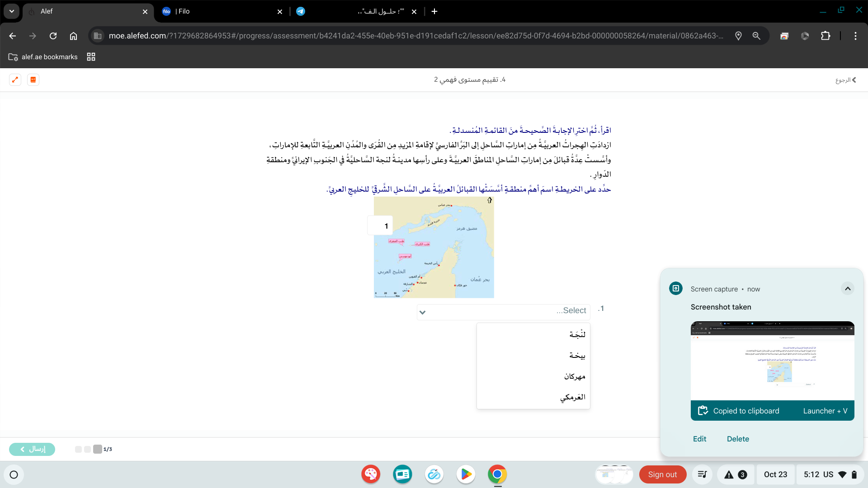Viewport: 868px width, 488px height.
Task: Click the Chrome icon on the shelf
Action: click(497, 474)
